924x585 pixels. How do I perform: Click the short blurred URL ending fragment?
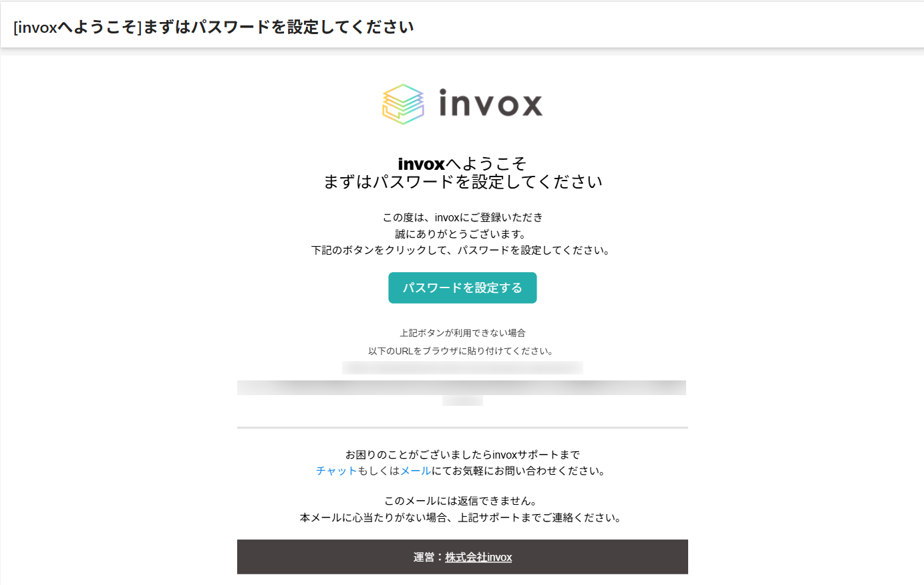coord(462,400)
